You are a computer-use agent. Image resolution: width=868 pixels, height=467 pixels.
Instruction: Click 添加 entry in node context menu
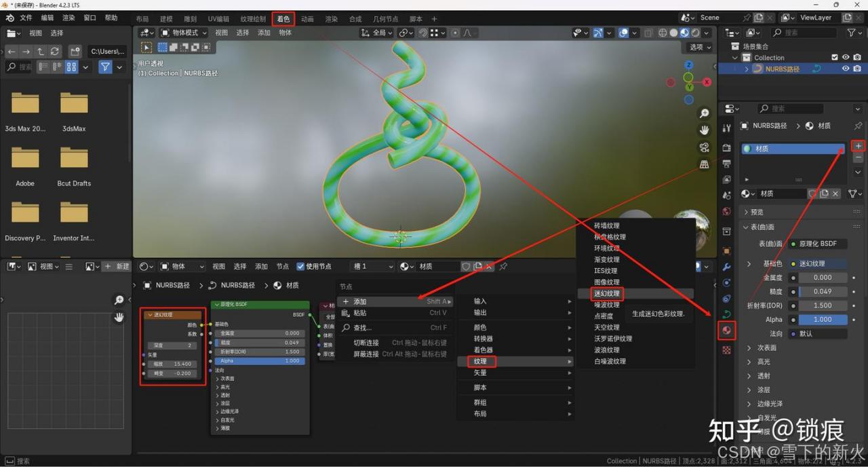(395, 301)
